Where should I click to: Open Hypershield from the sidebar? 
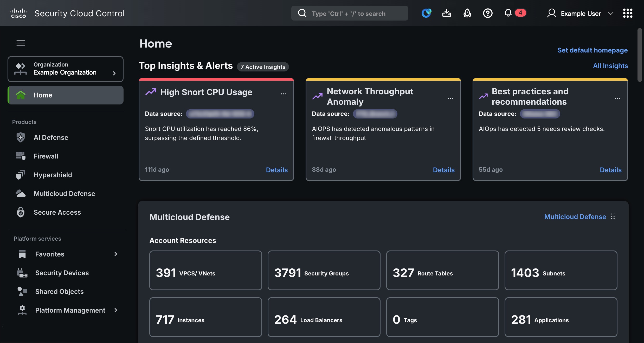pos(53,175)
